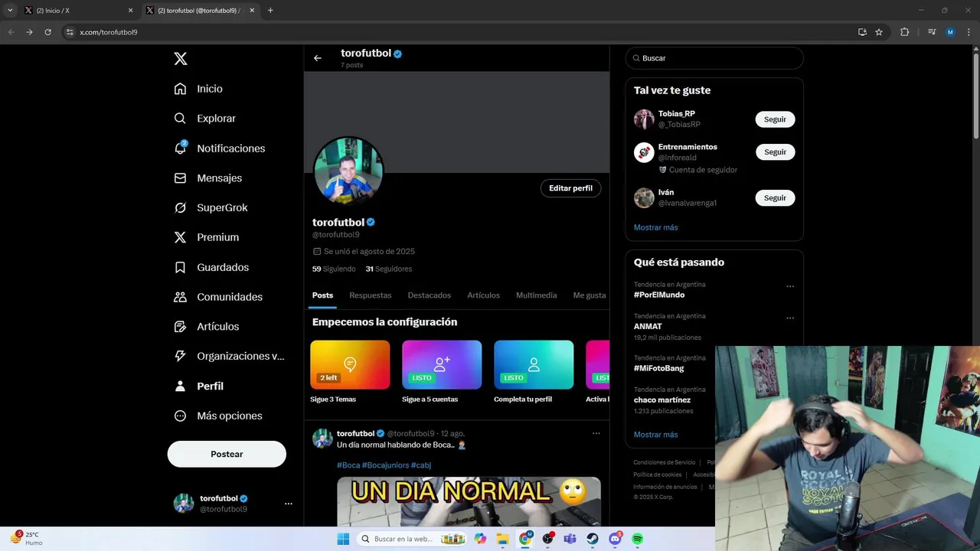980x551 pixels.
Task: Open OBS Studio from the taskbar
Action: [x=547, y=539]
